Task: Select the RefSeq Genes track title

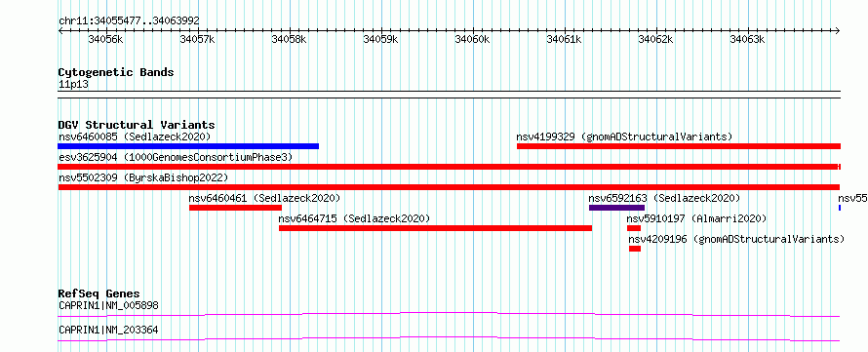Action: click(x=99, y=293)
